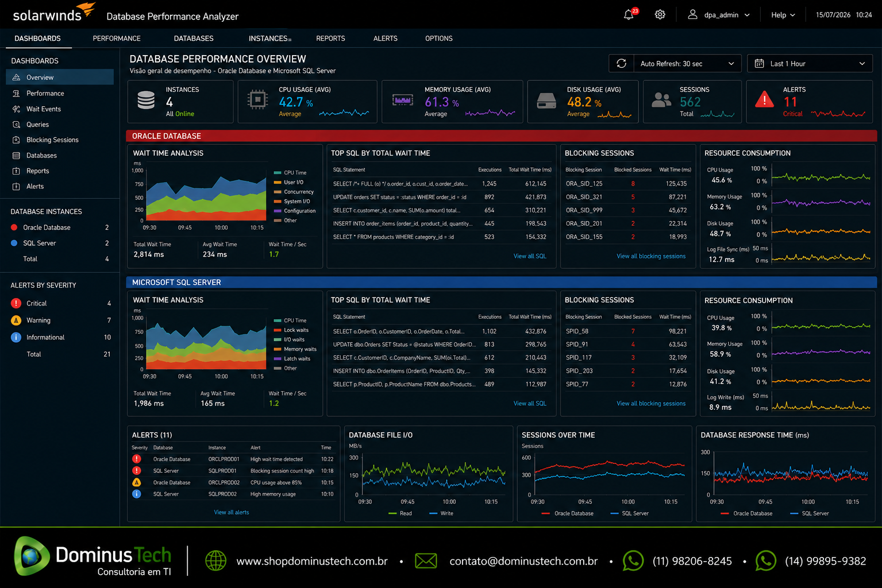Click the Instances database stack icon
This screenshot has height=588, width=882.
(146, 100)
